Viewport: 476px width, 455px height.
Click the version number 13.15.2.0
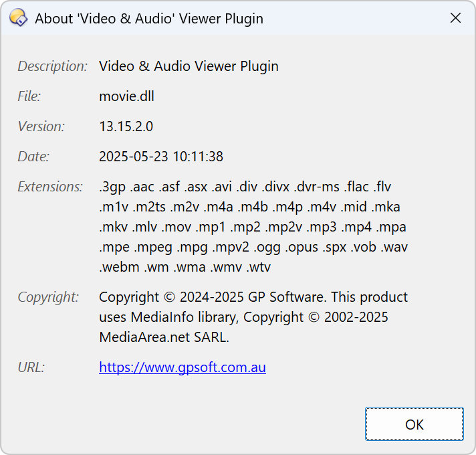126,126
